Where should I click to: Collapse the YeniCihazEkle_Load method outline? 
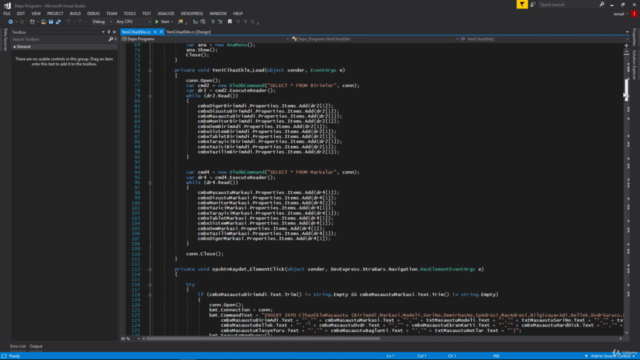pyautogui.click(x=150, y=70)
